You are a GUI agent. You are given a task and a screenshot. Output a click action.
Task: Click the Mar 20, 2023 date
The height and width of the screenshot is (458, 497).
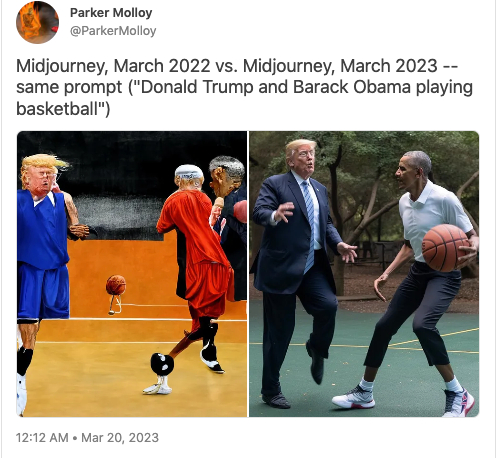(120, 437)
